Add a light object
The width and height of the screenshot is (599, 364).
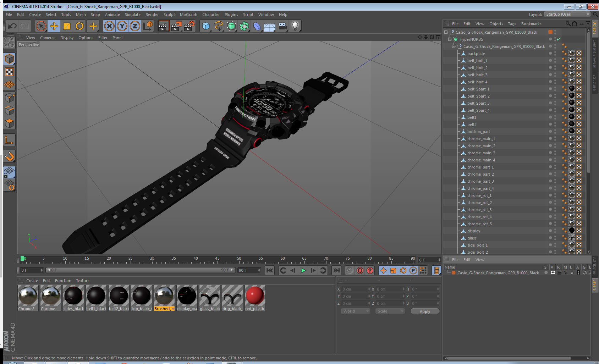295,26
